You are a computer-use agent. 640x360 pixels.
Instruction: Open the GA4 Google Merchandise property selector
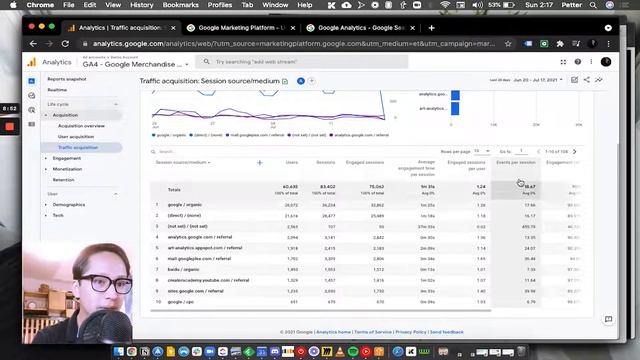point(136,64)
